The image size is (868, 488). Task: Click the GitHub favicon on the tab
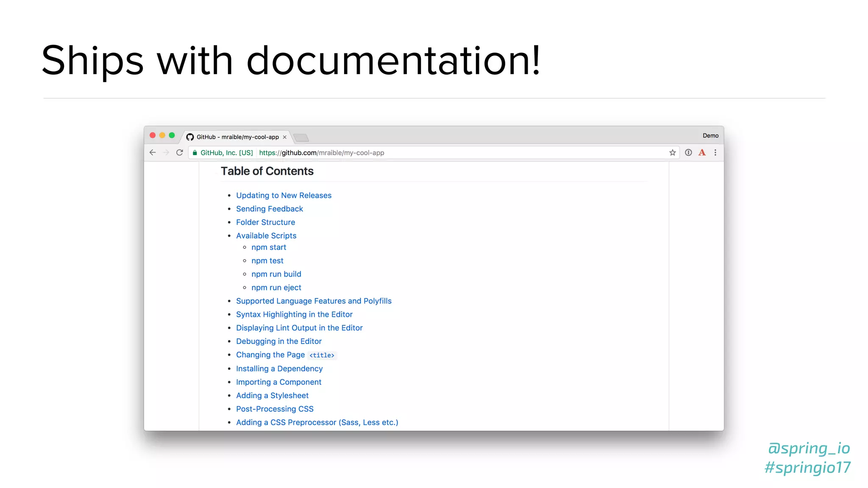(190, 137)
